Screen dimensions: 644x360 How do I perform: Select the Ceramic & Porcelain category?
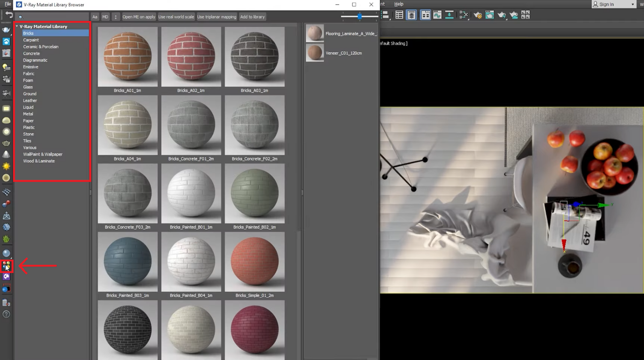[41, 47]
